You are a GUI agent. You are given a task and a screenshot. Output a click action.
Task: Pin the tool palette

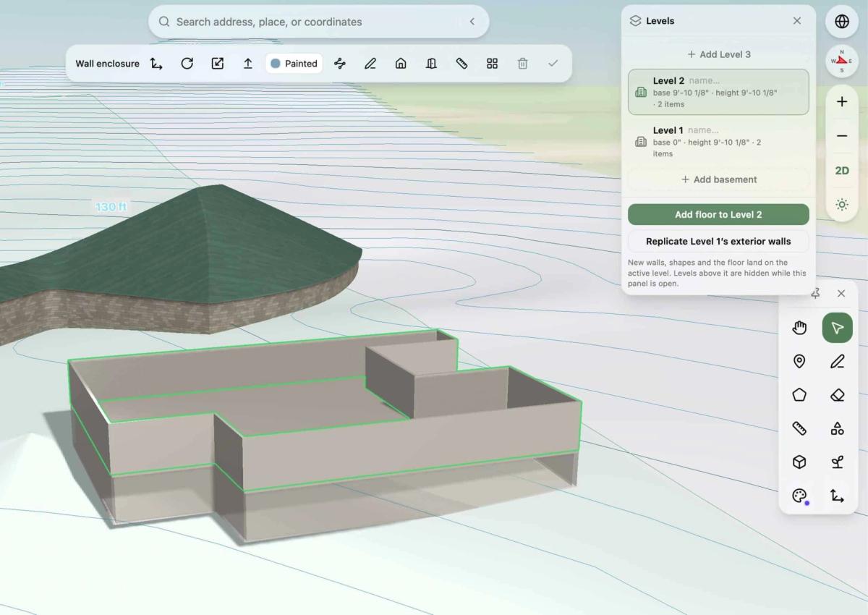point(816,293)
